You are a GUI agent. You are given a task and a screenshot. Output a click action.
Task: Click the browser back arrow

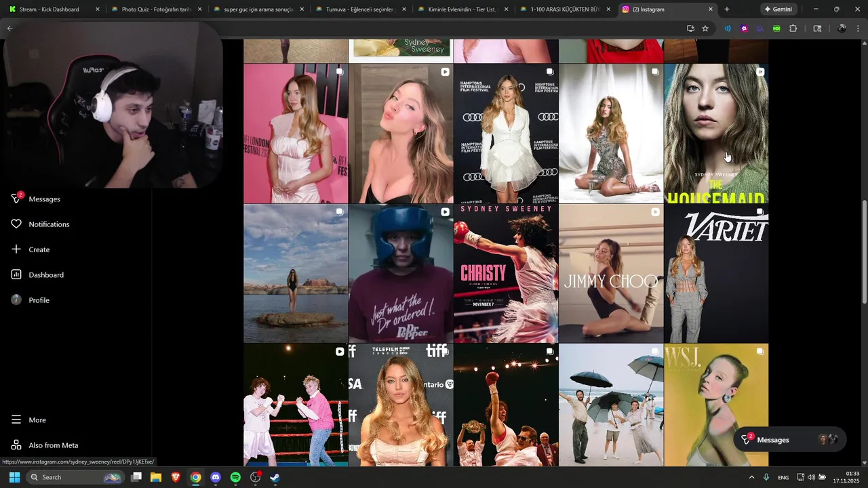click(9, 28)
